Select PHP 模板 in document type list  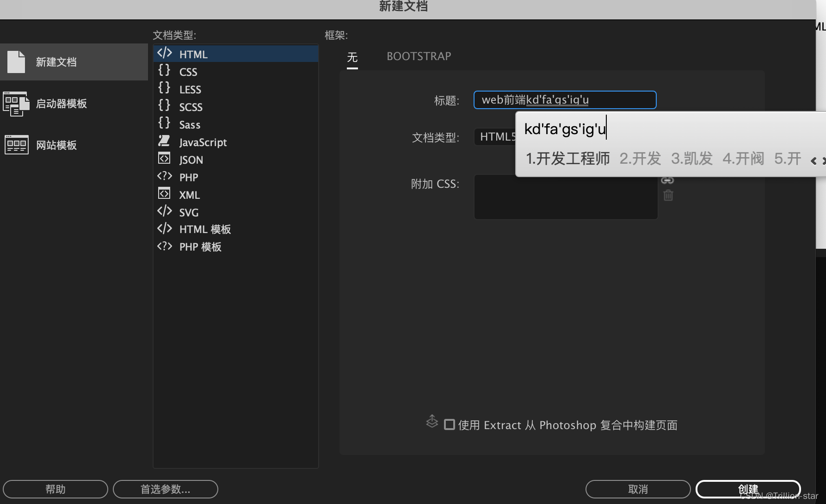[236, 247]
